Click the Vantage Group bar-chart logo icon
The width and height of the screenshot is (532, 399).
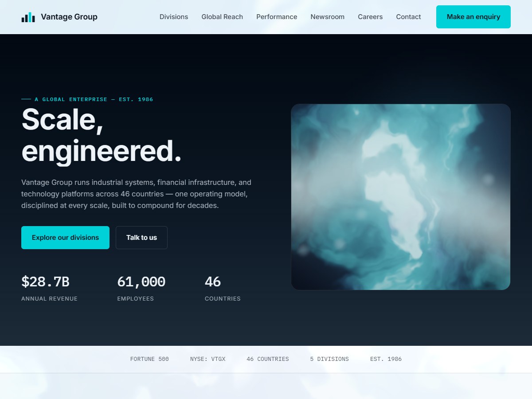point(28,17)
